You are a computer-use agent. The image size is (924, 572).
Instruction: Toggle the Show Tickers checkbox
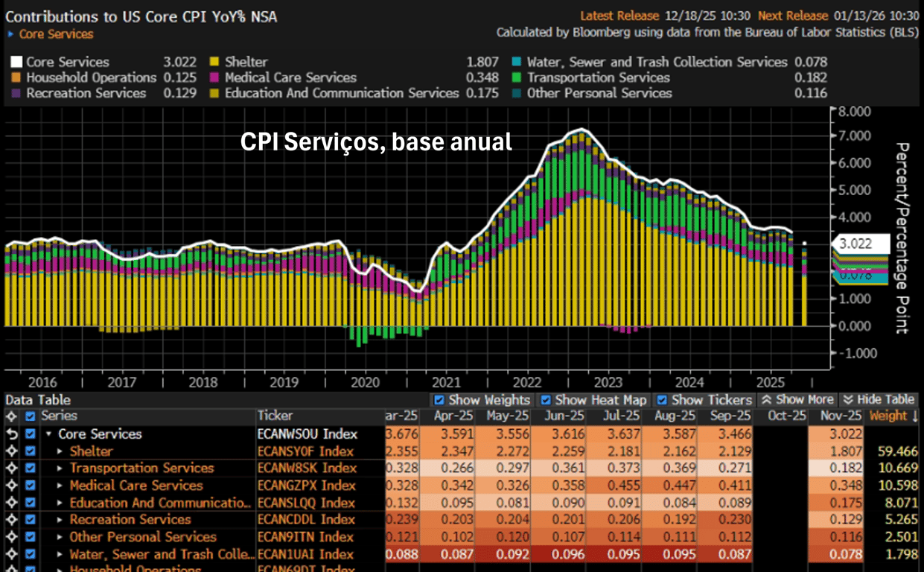[x=662, y=400]
